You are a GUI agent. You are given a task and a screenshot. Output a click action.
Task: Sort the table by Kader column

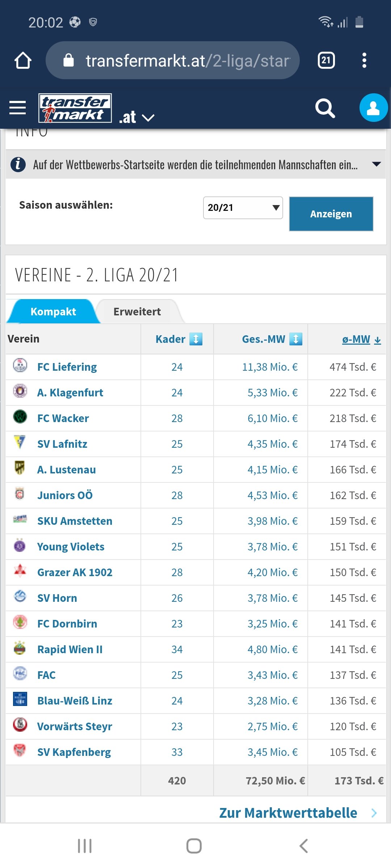pos(179,339)
